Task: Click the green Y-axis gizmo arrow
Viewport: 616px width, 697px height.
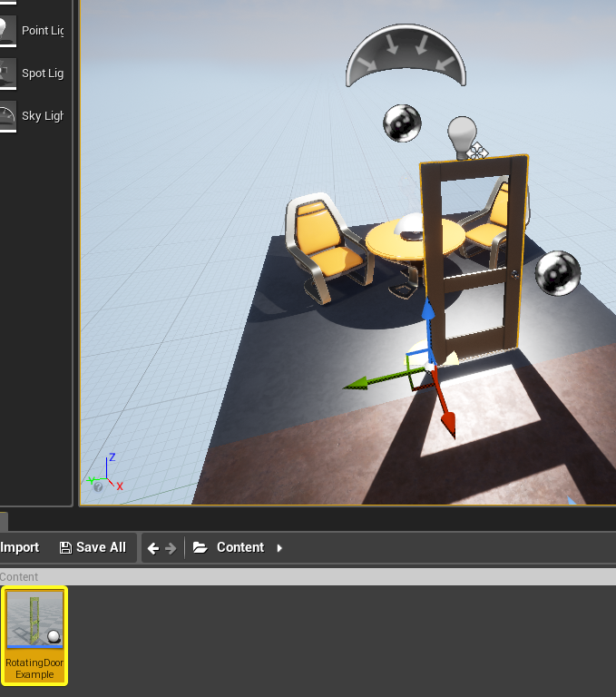Action: tap(358, 384)
